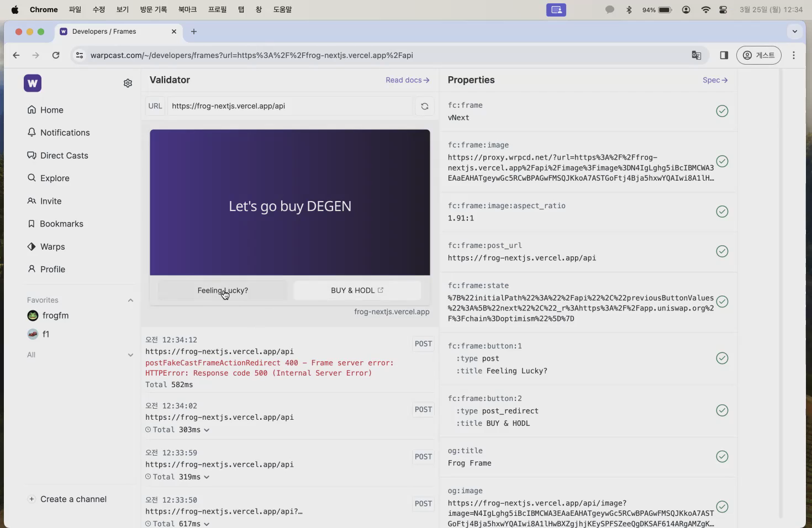Open the Chrome menu in the menu bar
812x528 pixels.
point(44,9)
